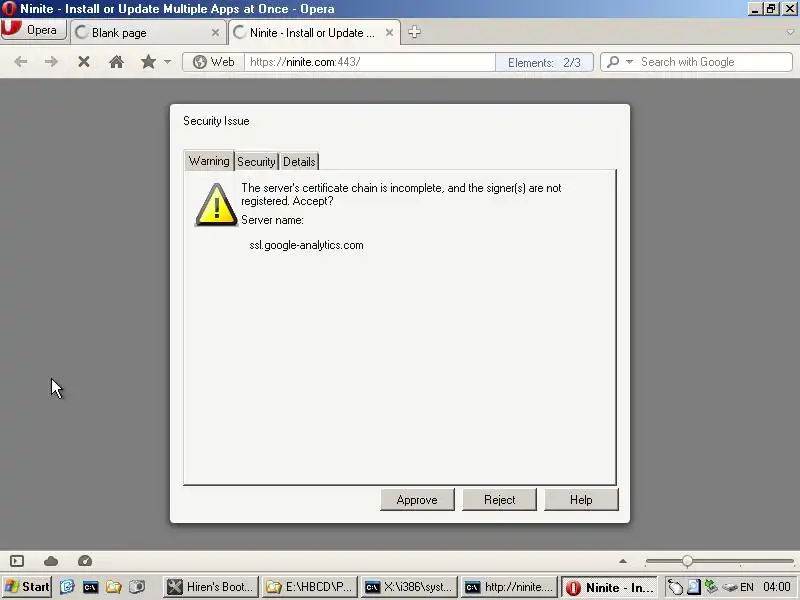The height and width of the screenshot is (600, 800).
Task: Open the network tray icon
Action: 711,587
